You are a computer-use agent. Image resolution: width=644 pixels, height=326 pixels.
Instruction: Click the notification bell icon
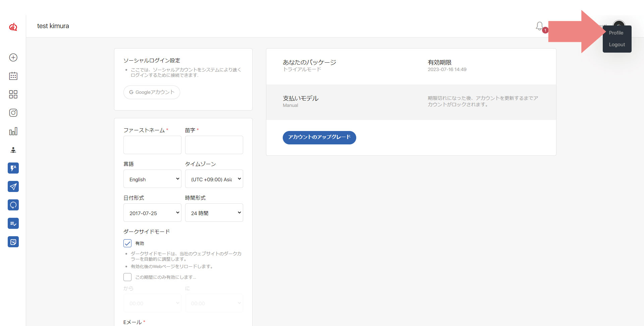(x=539, y=26)
